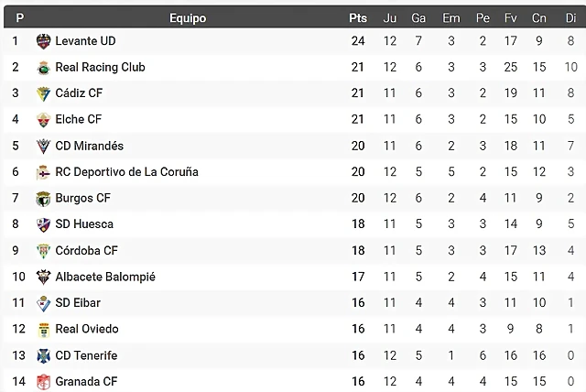Click the Levante UD club crest

[43, 41]
